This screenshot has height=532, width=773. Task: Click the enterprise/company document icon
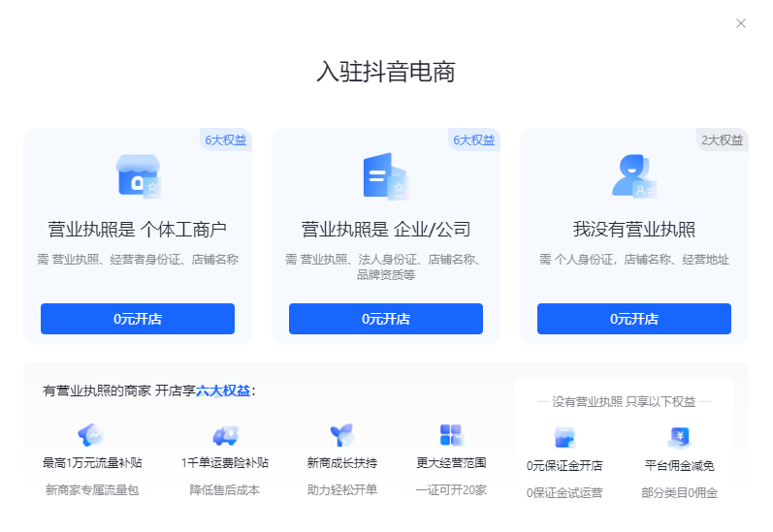click(x=385, y=176)
